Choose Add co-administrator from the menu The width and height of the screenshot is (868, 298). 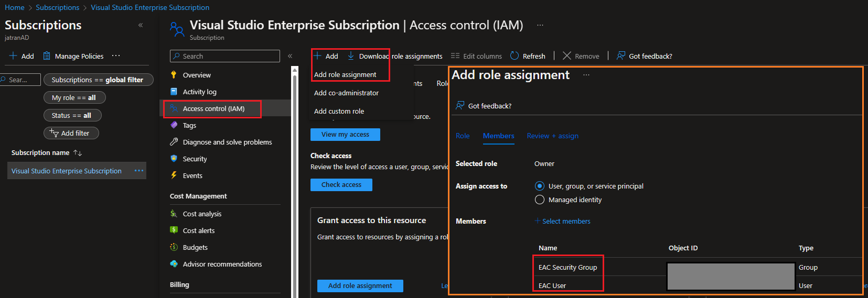click(346, 93)
